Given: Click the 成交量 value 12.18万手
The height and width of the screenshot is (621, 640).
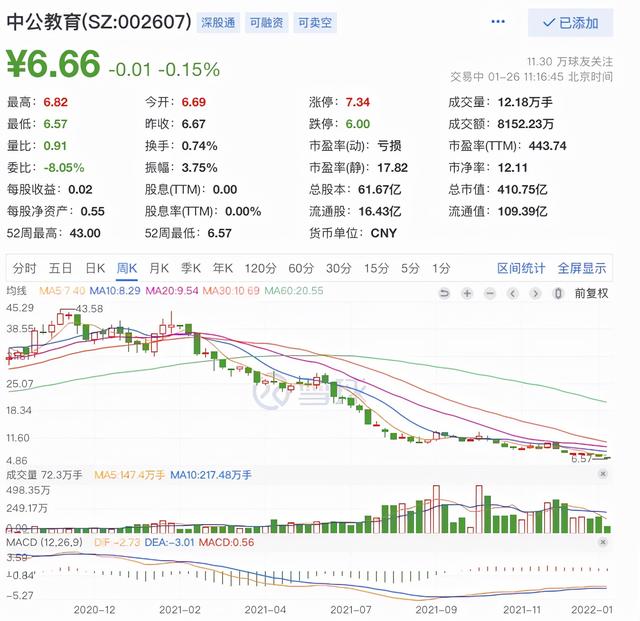Looking at the screenshot, I should [525, 102].
